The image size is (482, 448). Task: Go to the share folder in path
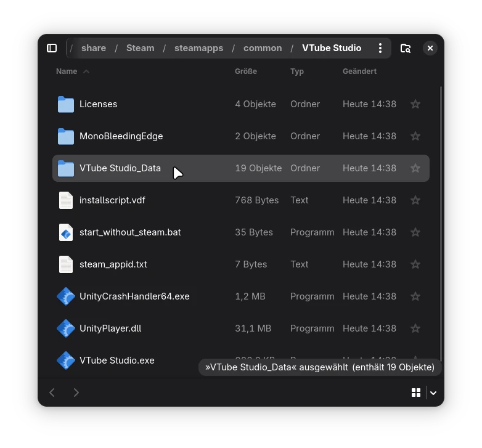[94, 48]
